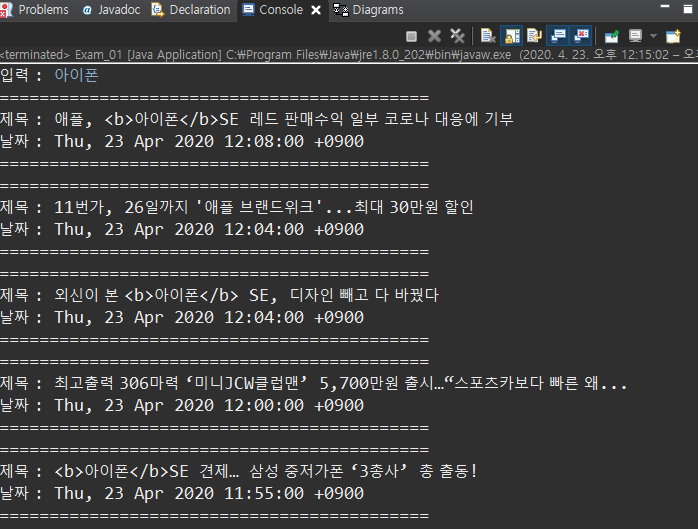Image resolution: width=698 pixels, height=529 pixels.
Task: Switch to the Declaration tab
Action: pos(191,10)
